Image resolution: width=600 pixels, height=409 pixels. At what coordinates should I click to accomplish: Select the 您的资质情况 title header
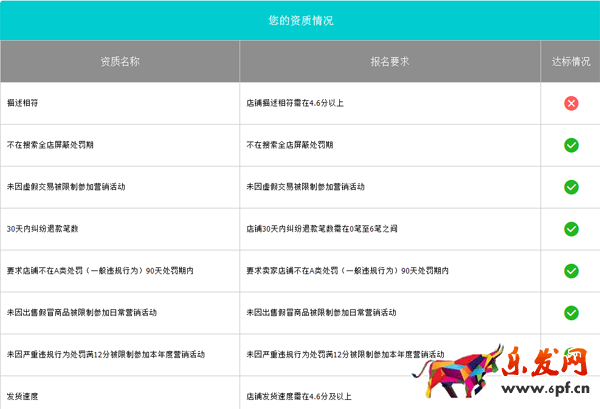pyautogui.click(x=300, y=20)
